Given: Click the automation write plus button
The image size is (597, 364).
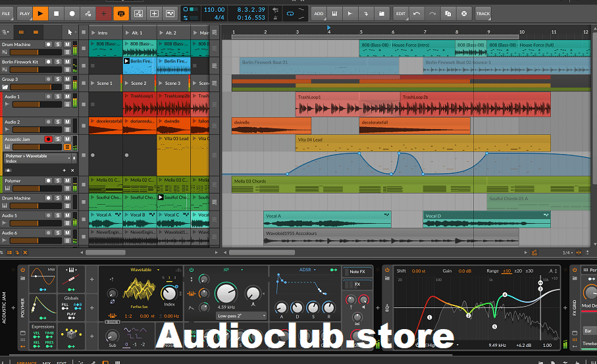Looking at the screenshot, I should point(104,13).
